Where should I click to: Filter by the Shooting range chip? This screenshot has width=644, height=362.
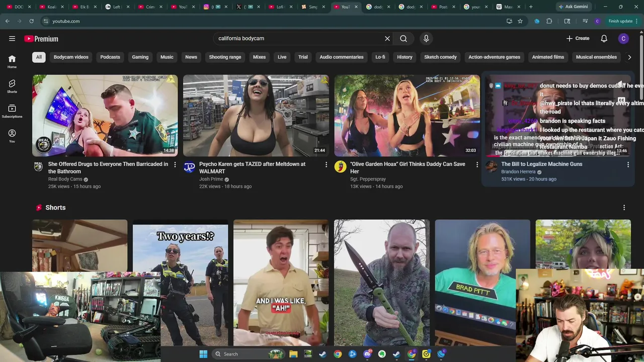pyautogui.click(x=225, y=57)
